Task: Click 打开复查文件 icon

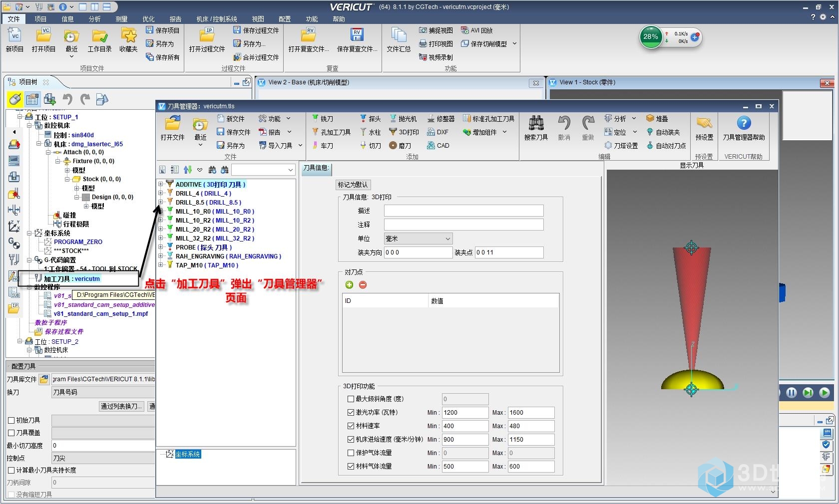Action: pos(308,40)
